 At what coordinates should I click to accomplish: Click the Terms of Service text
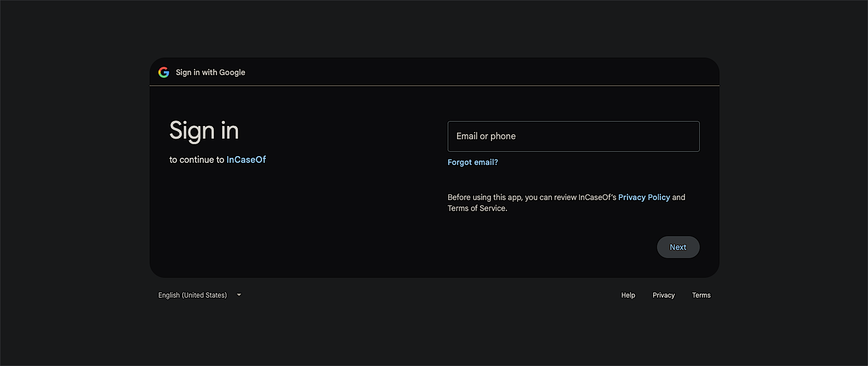click(477, 208)
